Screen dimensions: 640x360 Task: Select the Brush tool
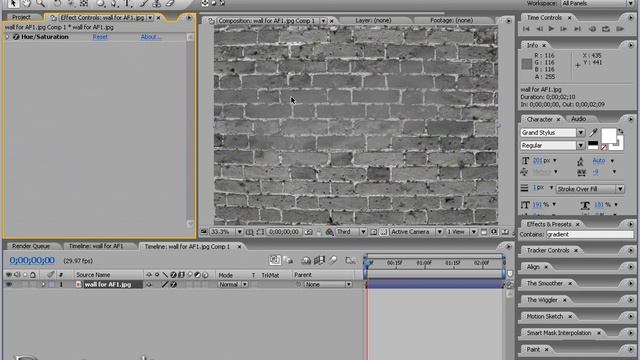click(144, 3)
